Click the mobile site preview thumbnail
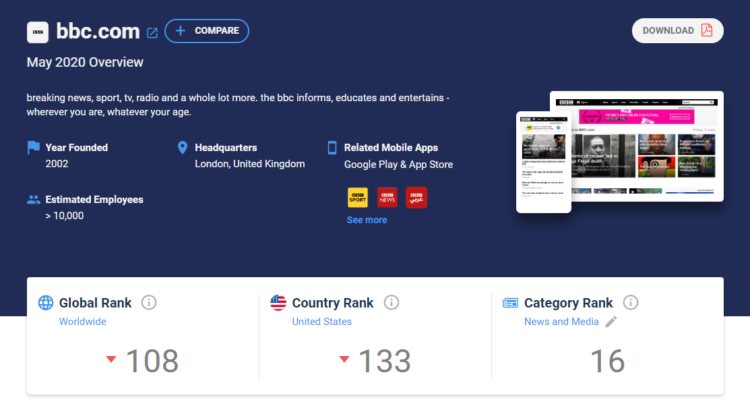Image resolution: width=750 pixels, height=408 pixels. pyautogui.click(x=543, y=162)
